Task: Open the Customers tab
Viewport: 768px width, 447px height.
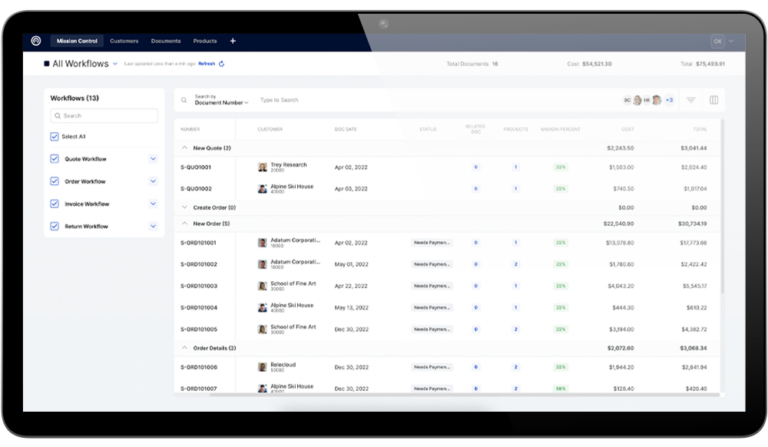Action: tap(124, 41)
